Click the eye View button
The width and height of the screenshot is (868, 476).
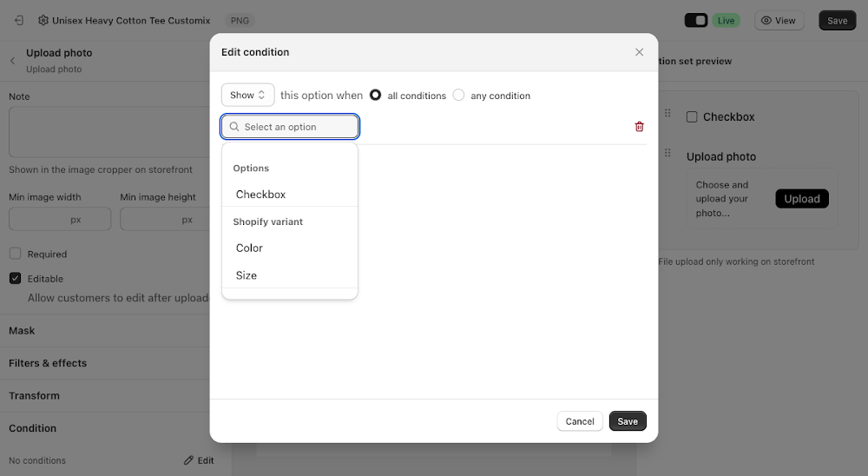779,21
